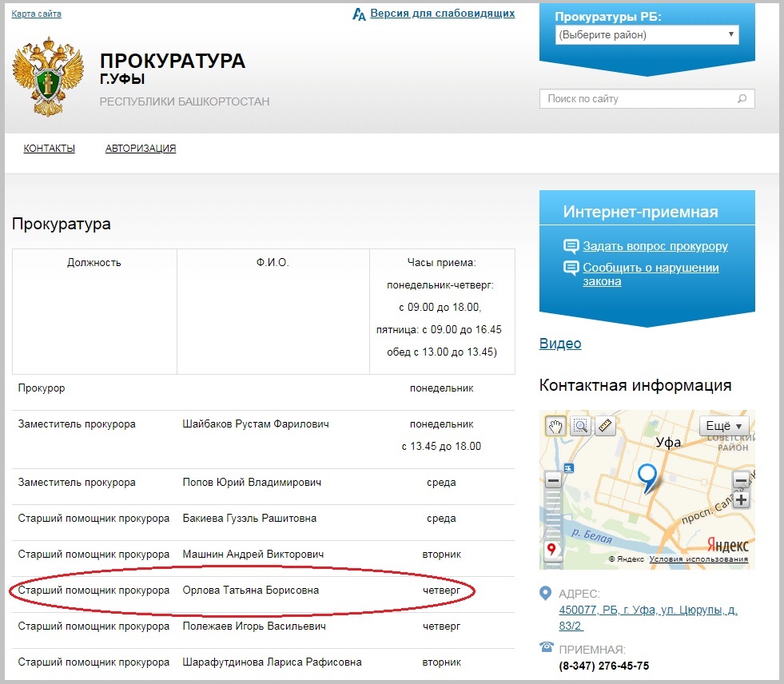Click the minus button above the plus button
Viewport: 784px width, 684px height.
(x=741, y=481)
